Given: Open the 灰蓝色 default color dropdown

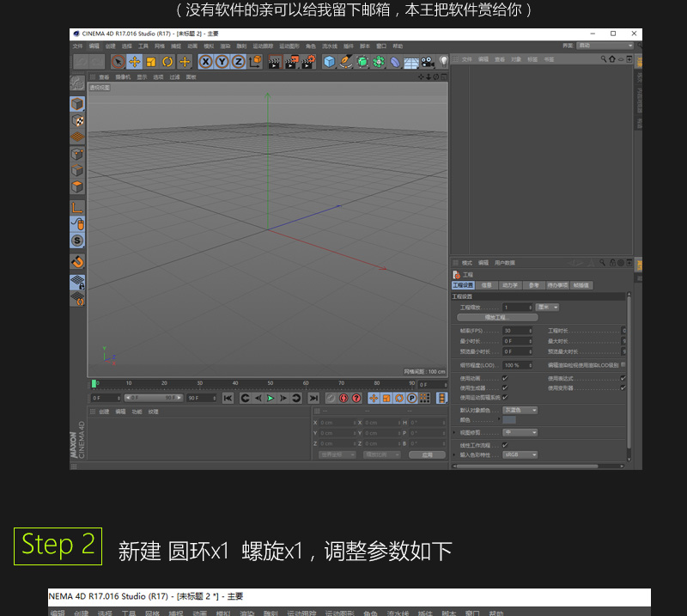Looking at the screenshot, I should point(520,411).
